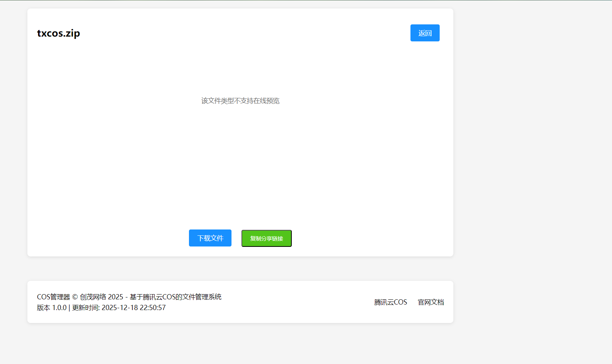Open the 官网文档 documentation link

430,302
